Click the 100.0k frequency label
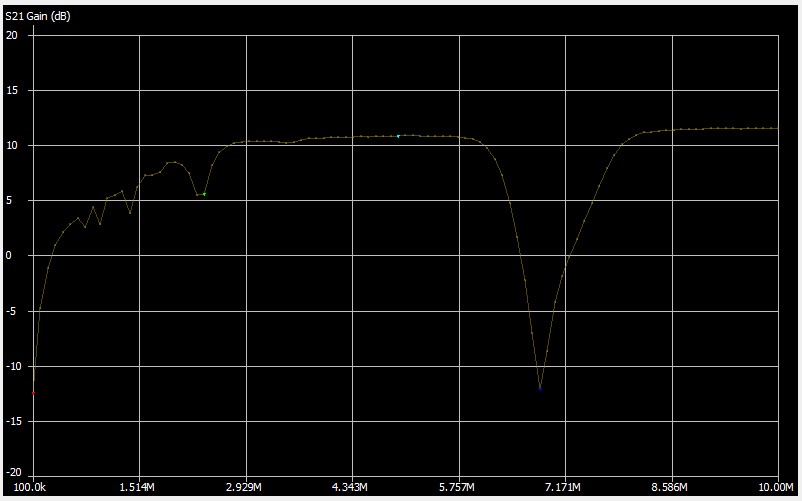Viewport: 802px width, 501px height. pyautogui.click(x=32, y=487)
